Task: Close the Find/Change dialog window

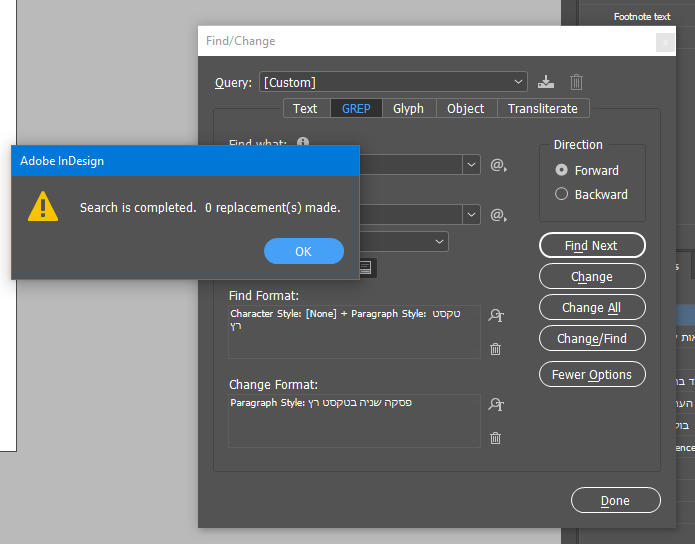Action: point(665,43)
